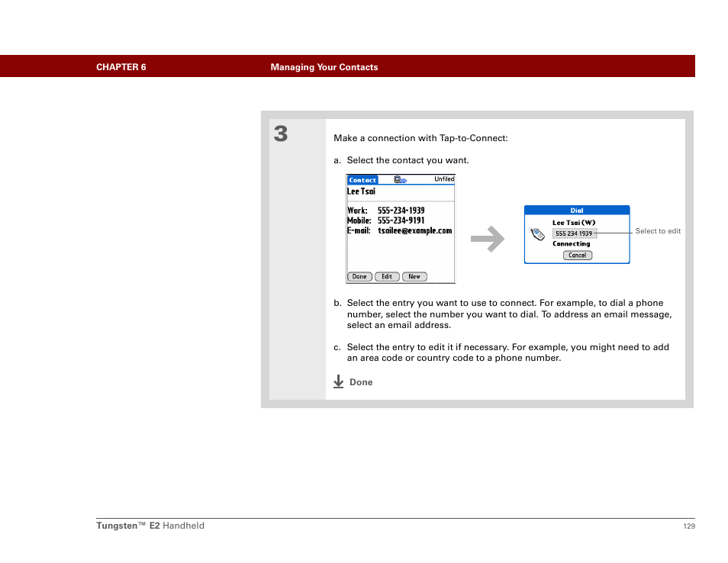The image size is (728, 563).
Task: Click the 'Select the contact you want' step
Action: (x=407, y=161)
